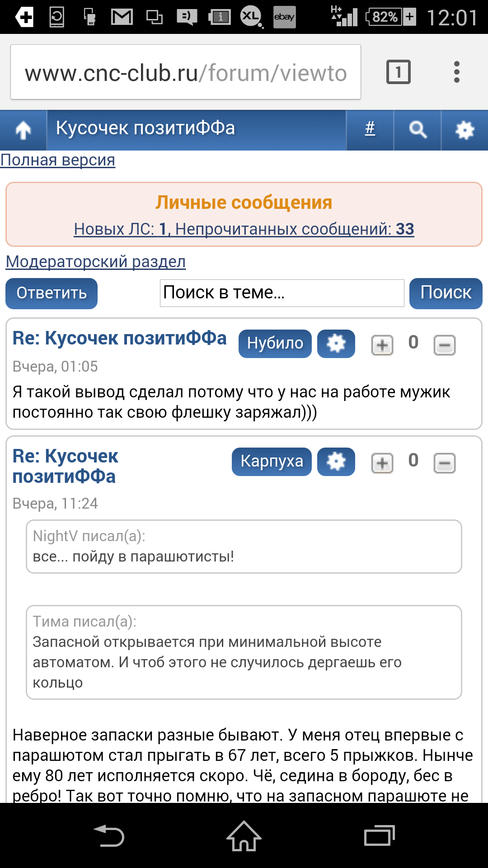This screenshot has width=488, height=868.
Task: Open the browser three-dot overflow menu
Action: [x=457, y=72]
